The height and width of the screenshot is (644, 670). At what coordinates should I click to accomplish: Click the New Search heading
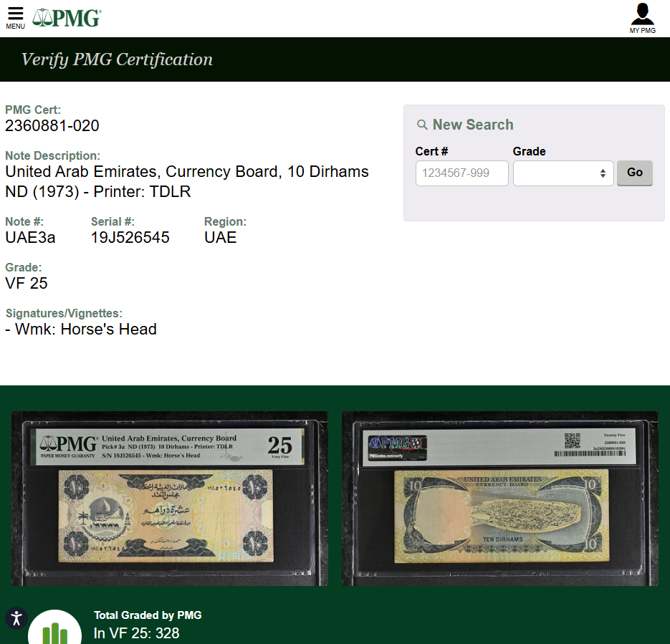[473, 125]
